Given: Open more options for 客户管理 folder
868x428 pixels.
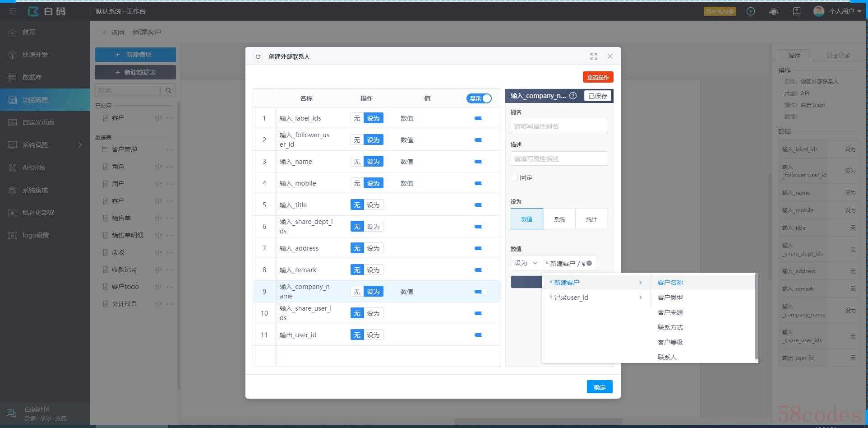Looking at the screenshot, I should click(170, 149).
